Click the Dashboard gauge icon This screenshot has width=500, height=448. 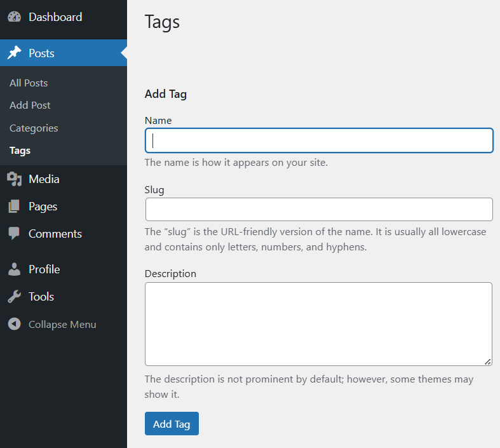14,17
